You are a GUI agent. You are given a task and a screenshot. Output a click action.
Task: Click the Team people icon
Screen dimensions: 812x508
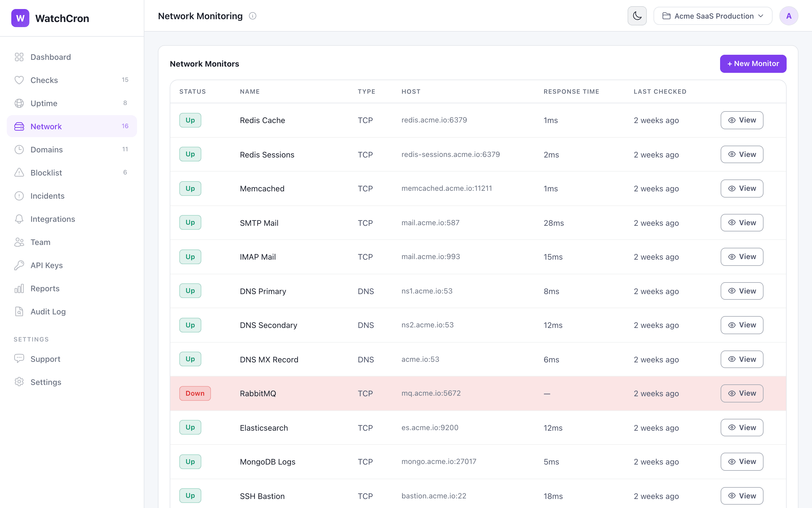click(x=19, y=242)
